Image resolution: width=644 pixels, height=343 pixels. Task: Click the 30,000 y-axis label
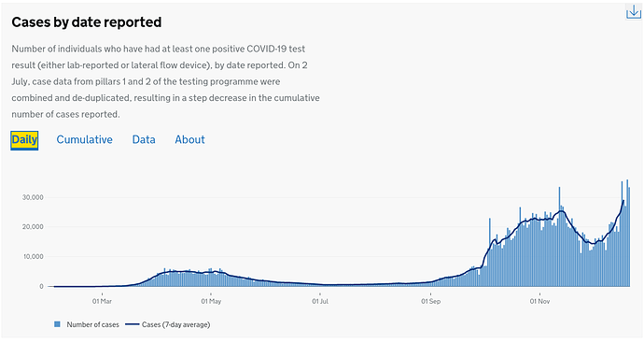point(33,197)
